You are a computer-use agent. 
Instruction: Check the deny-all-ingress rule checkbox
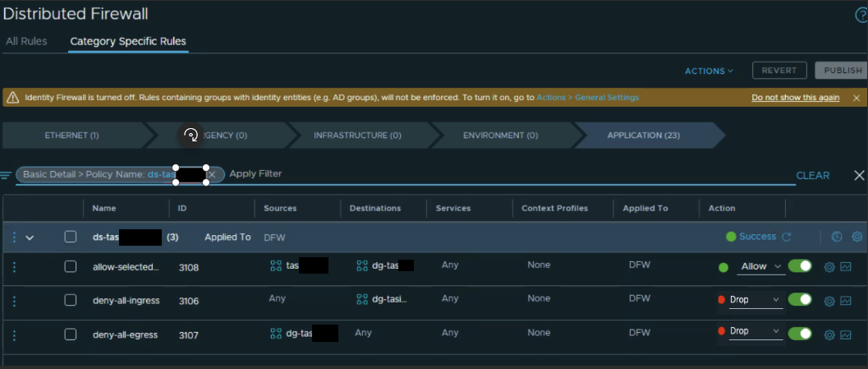click(x=71, y=301)
